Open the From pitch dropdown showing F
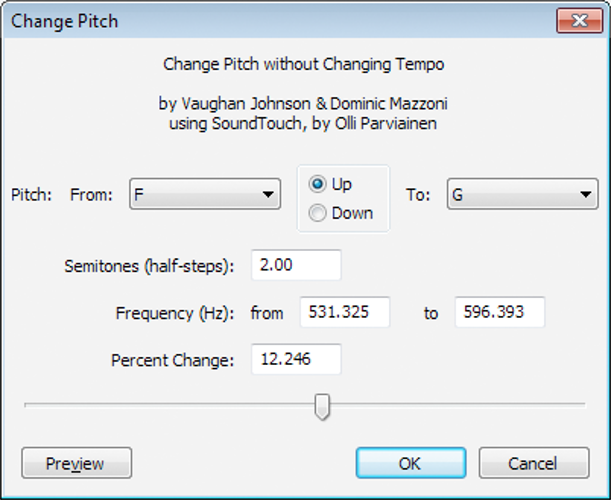The image size is (611, 500). tap(204, 195)
